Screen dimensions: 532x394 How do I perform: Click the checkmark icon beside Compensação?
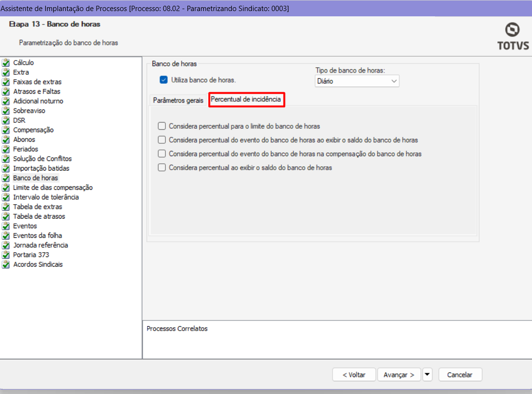tap(6, 130)
